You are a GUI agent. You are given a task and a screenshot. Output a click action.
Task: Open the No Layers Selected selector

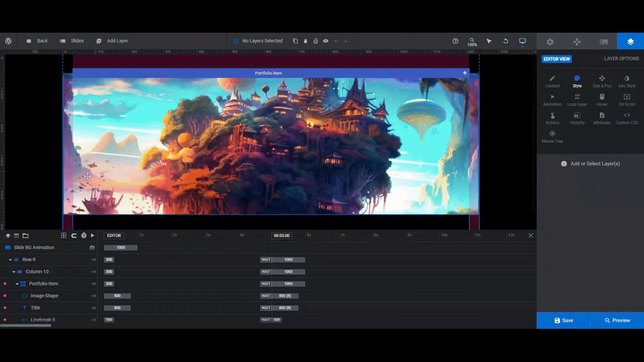(258, 41)
